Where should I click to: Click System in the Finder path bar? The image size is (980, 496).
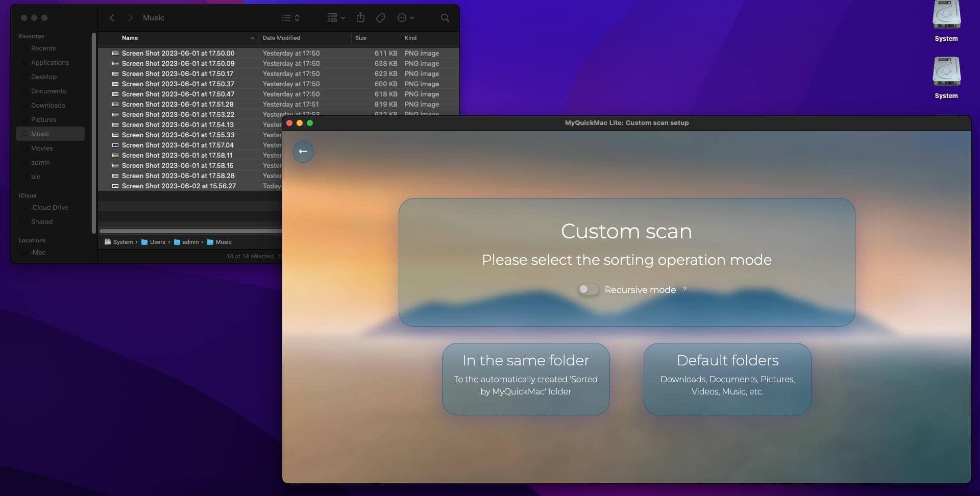click(x=118, y=242)
